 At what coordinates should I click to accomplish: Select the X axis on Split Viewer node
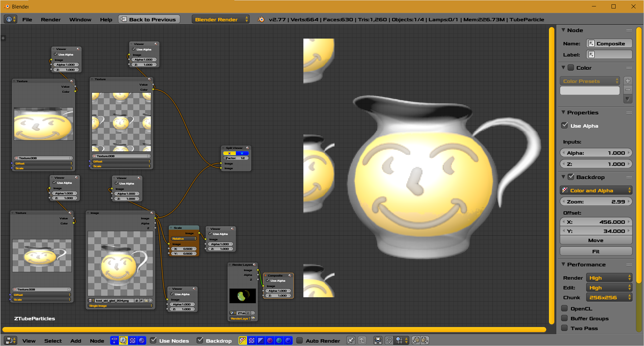230,153
